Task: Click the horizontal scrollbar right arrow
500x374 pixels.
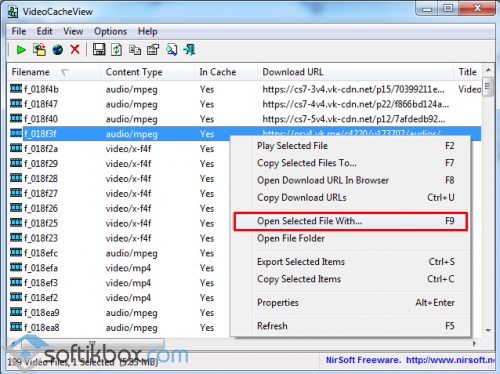Action: (474, 343)
